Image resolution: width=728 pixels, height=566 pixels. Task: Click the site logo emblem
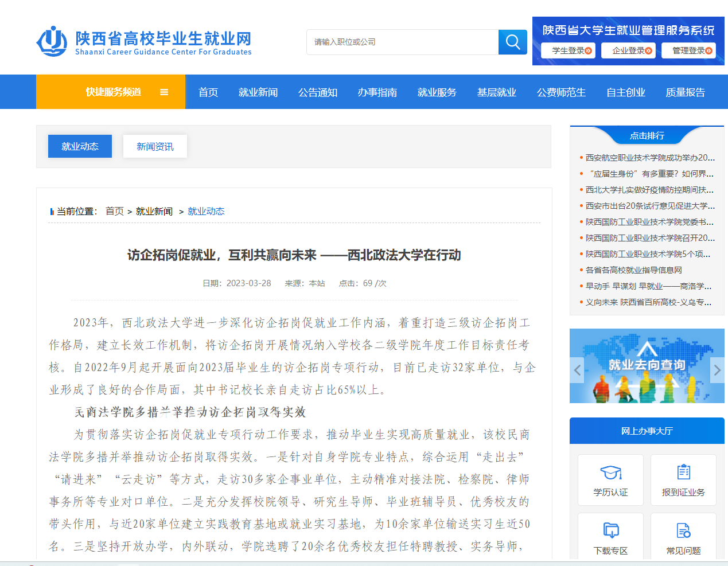(x=52, y=41)
